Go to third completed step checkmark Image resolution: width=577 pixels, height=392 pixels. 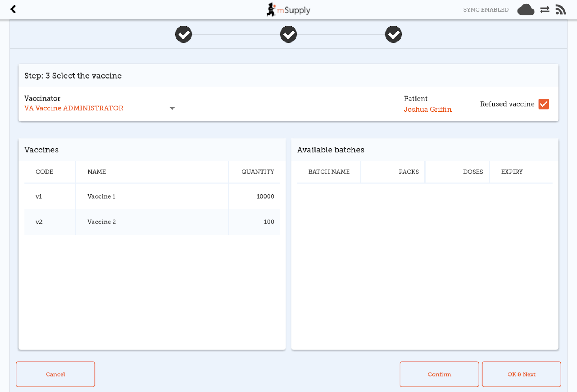tap(393, 35)
